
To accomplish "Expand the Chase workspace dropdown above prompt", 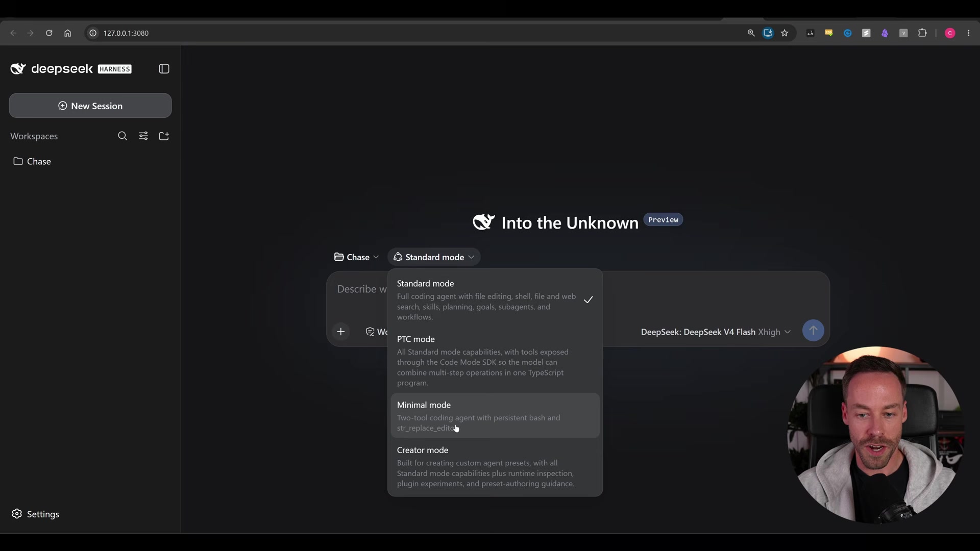I will [x=356, y=257].
